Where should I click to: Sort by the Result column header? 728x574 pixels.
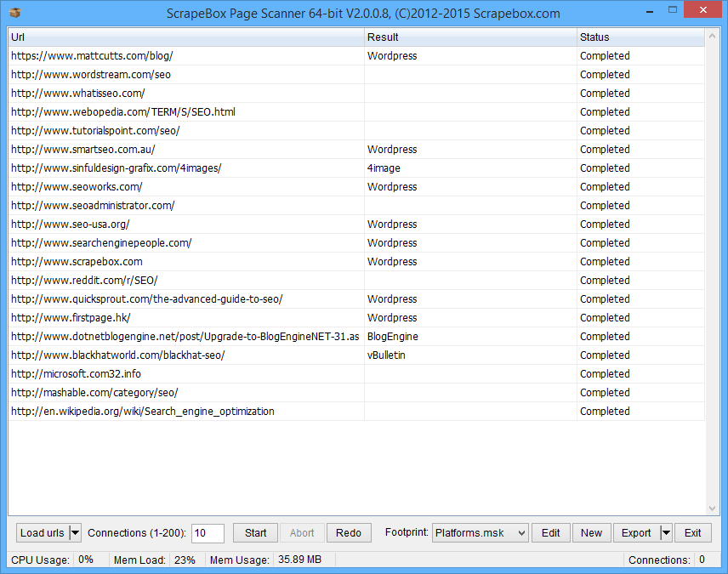(x=470, y=37)
